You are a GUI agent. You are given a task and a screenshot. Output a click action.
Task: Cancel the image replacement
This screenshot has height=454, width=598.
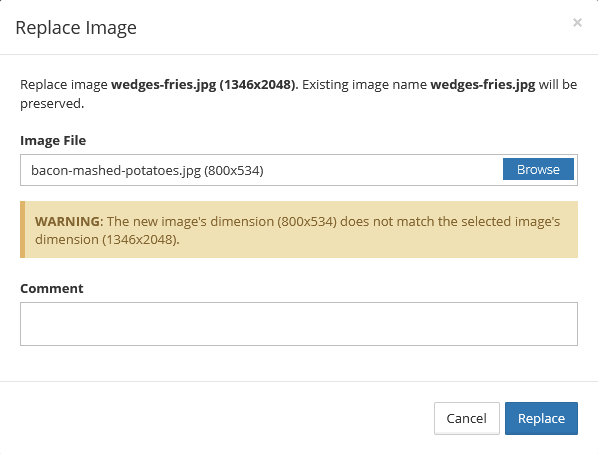pos(466,418)
